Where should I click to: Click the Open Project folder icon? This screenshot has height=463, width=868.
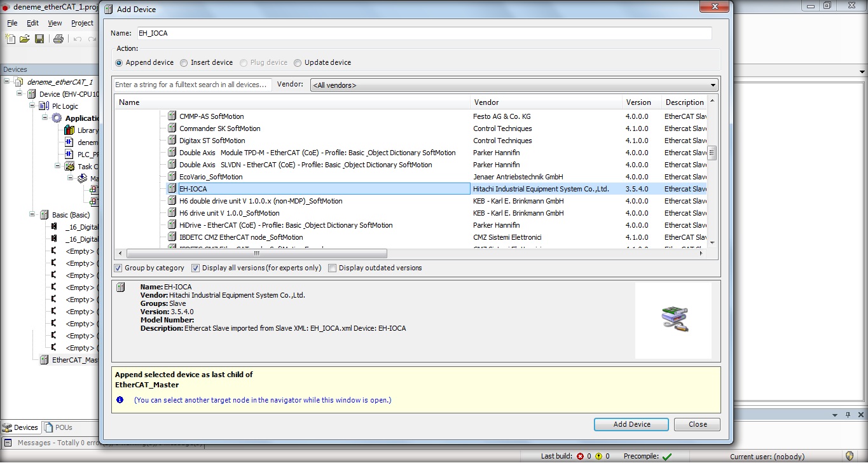click(25, 39)
